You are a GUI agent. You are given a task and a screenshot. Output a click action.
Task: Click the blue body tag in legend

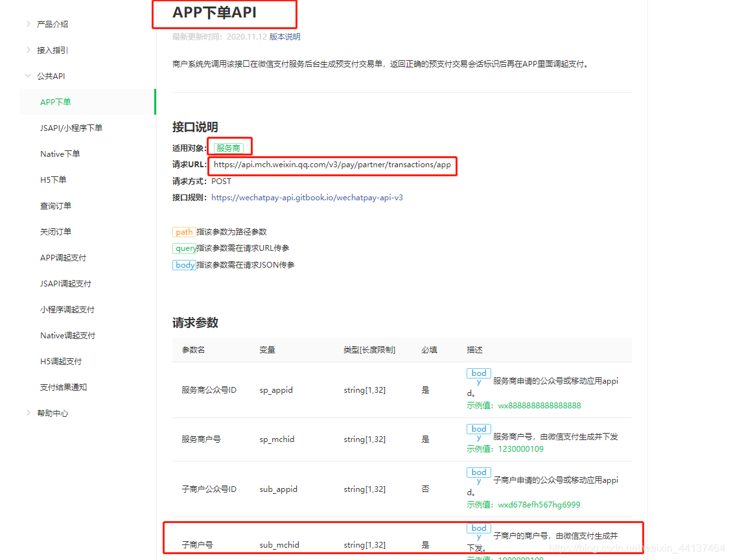coord(184,265)
